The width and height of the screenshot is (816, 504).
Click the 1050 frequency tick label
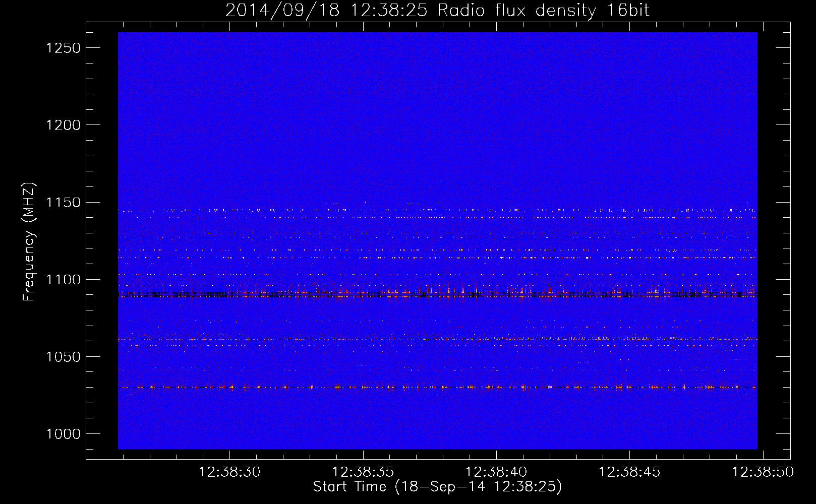point(64,357)
